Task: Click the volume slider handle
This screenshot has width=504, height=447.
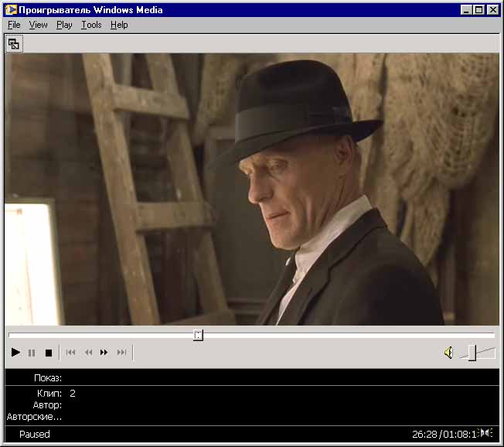Action: pyautogui.click(x=472, y=353)
